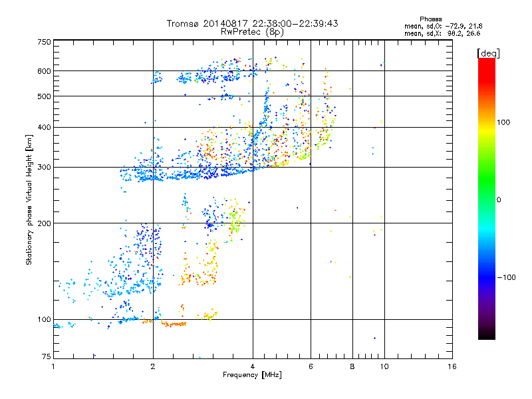
Task: Click the y-axis '75' tick label
Action: tap(47, 356)
